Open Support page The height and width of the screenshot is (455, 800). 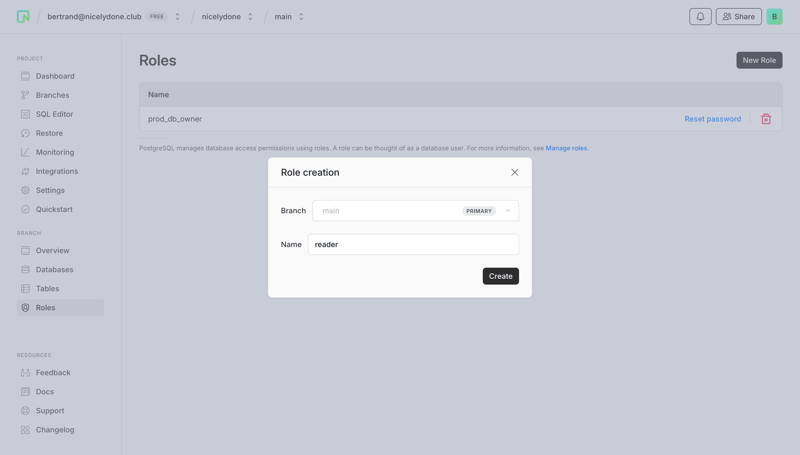(x=50, y=411)
